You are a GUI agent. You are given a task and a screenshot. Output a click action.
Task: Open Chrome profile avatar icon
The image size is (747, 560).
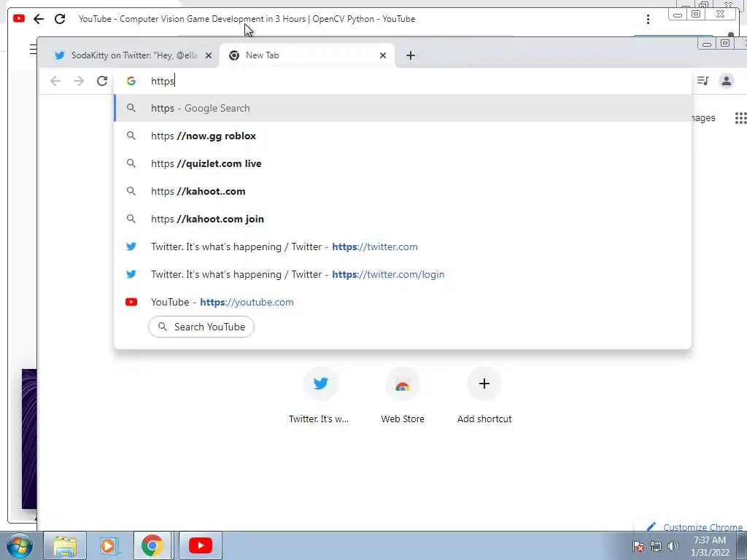(726, 81)
